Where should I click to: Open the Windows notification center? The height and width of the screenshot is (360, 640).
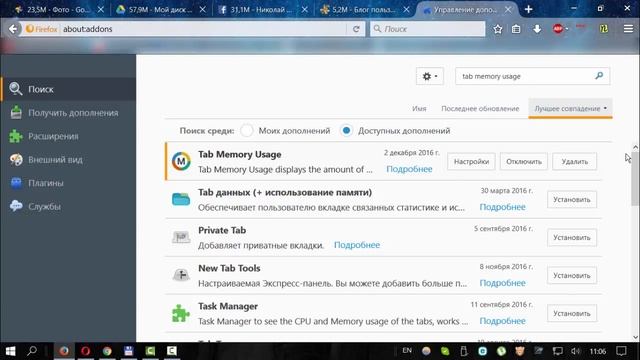[x=621, y=351]
